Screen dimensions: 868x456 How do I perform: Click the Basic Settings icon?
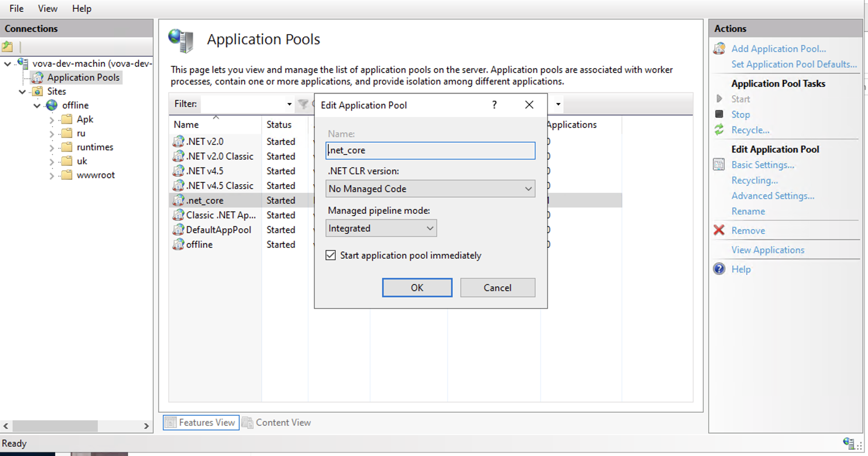coord(719,165)
